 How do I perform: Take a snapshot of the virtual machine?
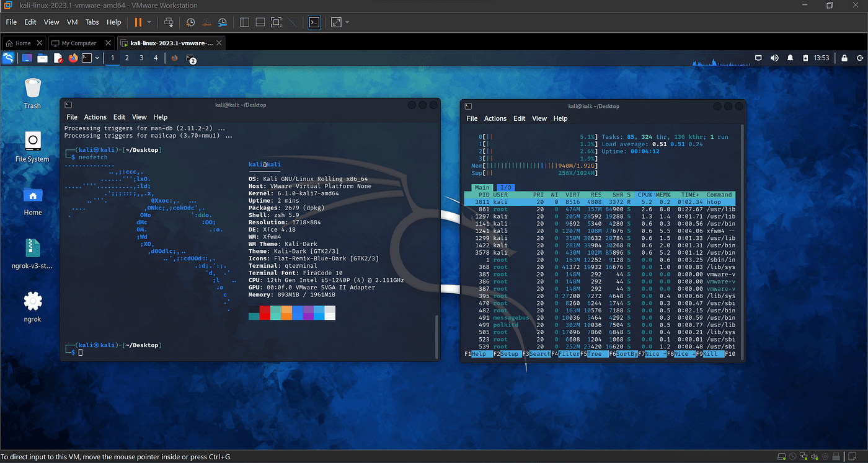pos(191,22)
